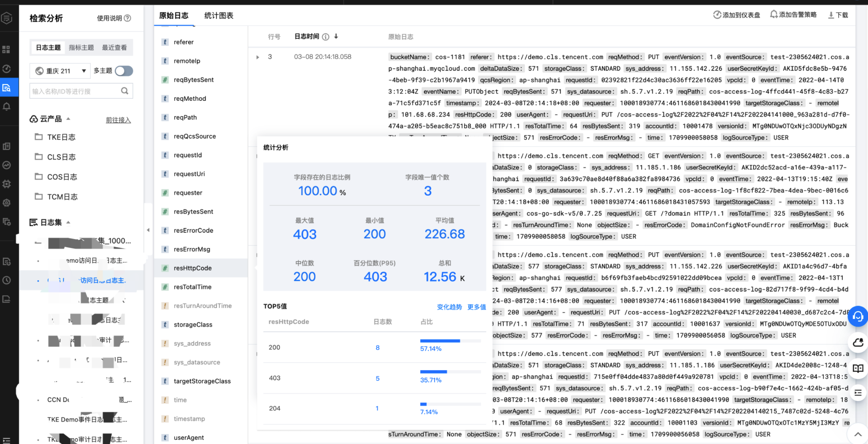Click the alarm bell icon for 添加告警策略
The height and width of the screenshot is (444, 868).
click(774, 14)
